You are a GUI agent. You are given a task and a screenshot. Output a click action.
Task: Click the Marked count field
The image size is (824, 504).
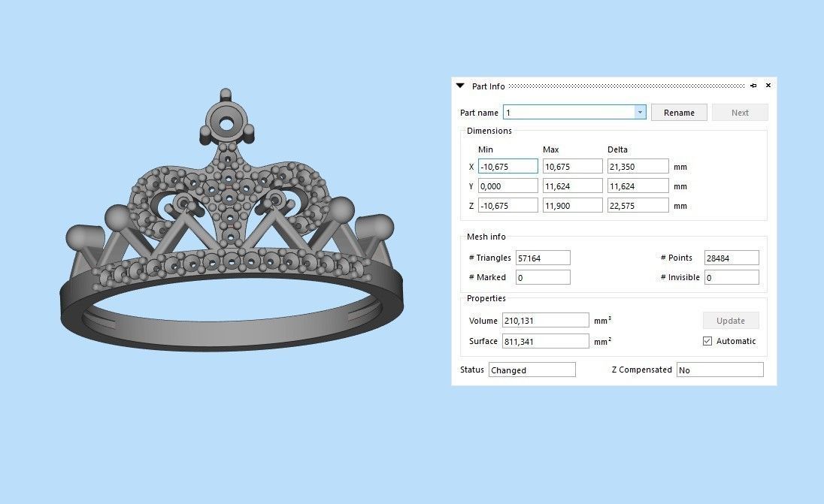543,277
